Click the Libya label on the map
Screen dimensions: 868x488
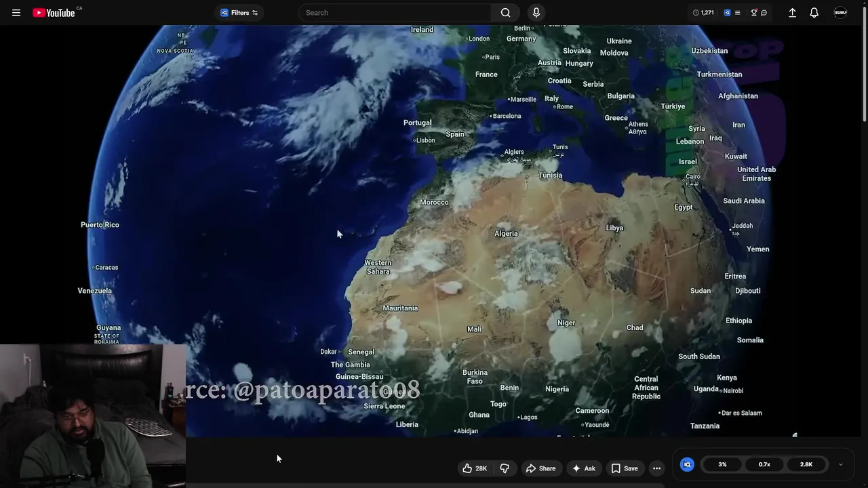(x=614, y=228)
